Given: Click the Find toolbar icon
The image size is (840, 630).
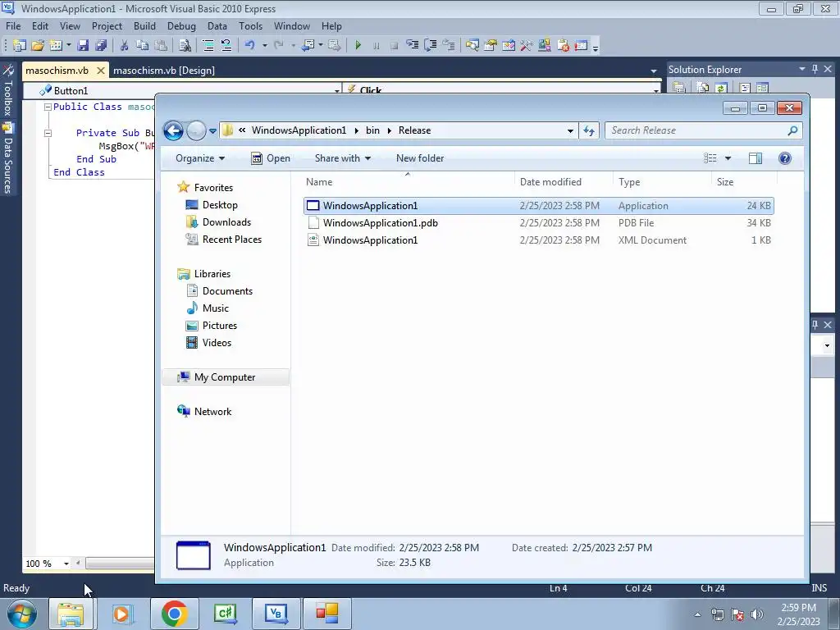Looking at the screenshot, I should (x=185, y=46).
